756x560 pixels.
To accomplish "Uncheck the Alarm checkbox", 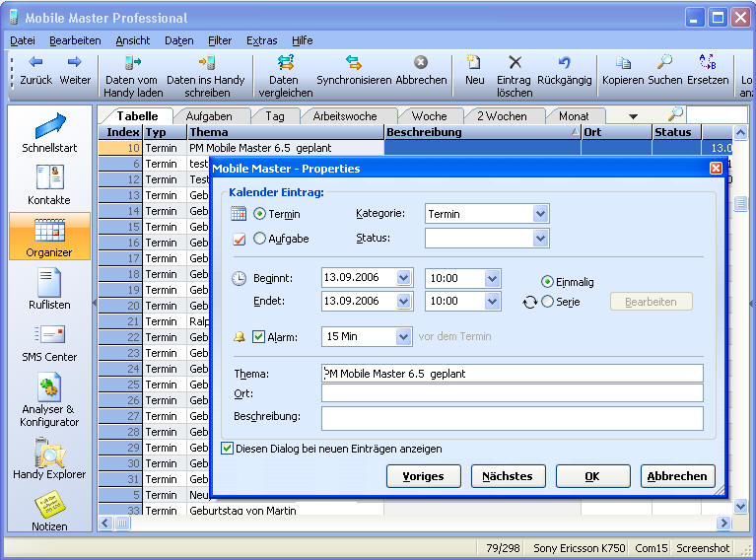I will [258, 336].
